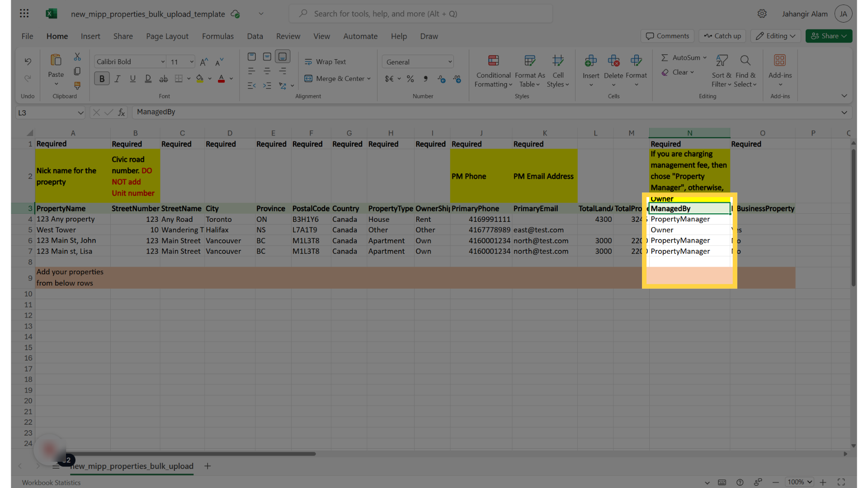Open the app launcher waffle icon
The image size is (868, 488).
(24, 14)
